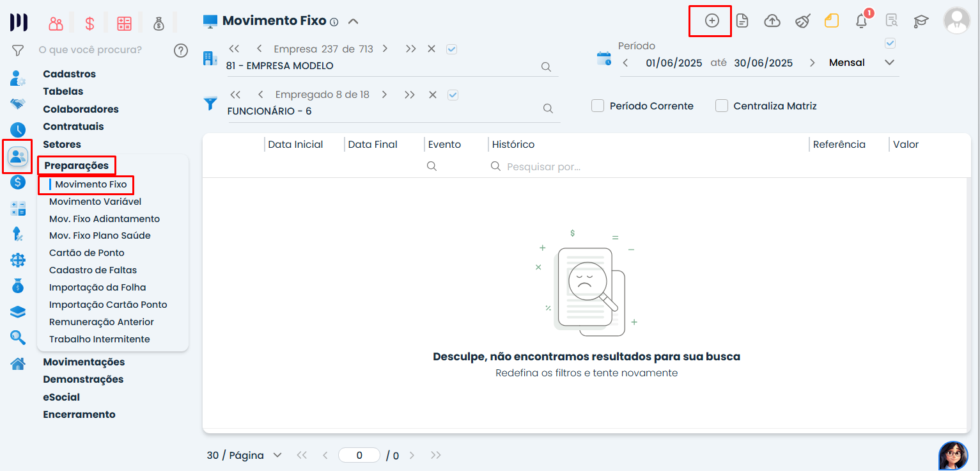Open the eSocial section
Viewport: 980px width, 471px height.
click(x=61, y=397)
